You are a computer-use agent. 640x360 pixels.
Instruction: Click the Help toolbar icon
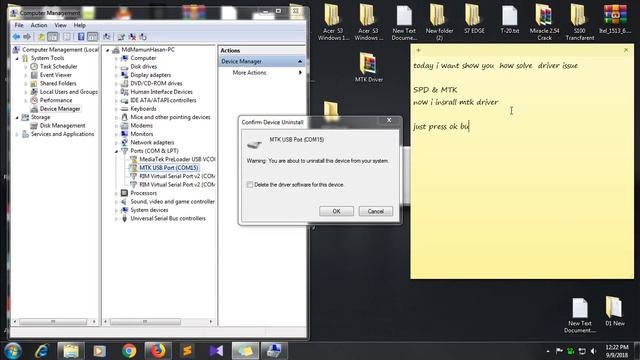(x=81, y=37)
